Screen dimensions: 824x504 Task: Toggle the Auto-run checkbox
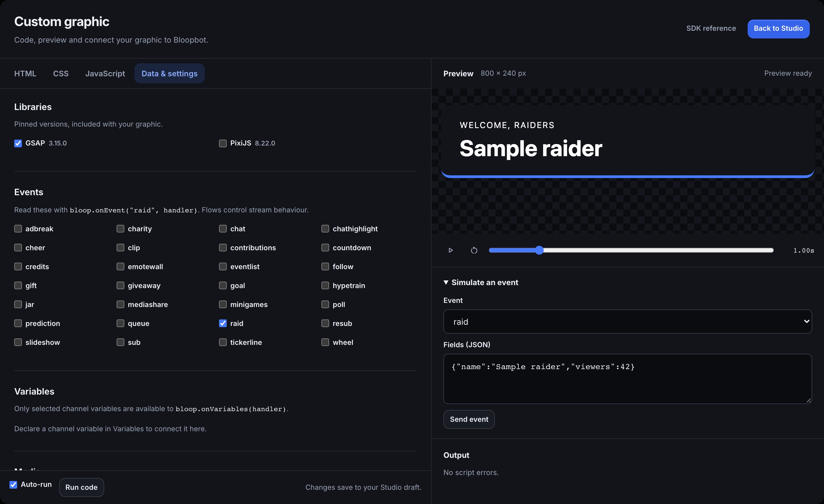pos(13,484)
